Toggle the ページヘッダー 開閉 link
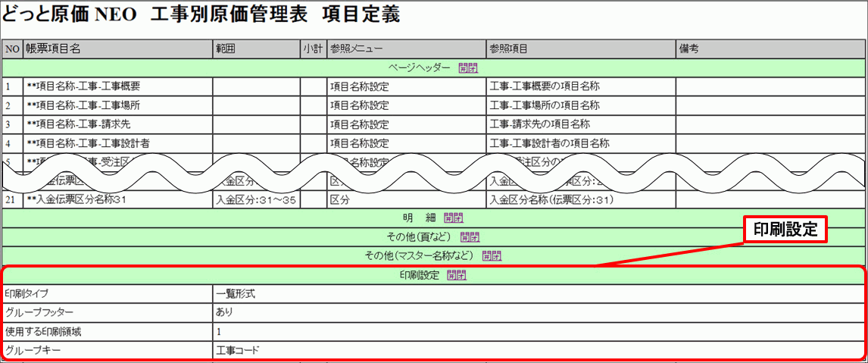Image resolution: width=868 pixels, height=363 pixels. 468,68
